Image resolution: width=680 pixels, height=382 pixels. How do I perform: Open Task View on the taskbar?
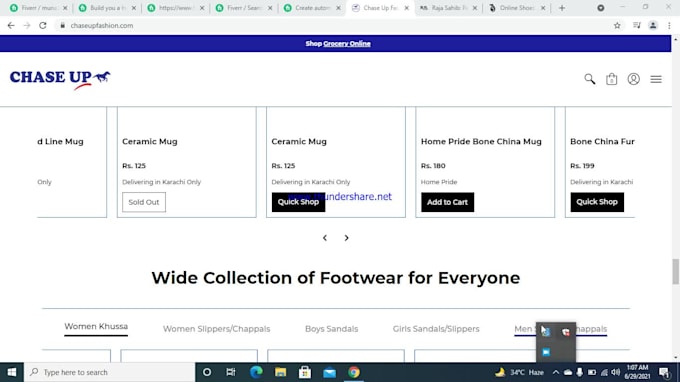point(231,372)
